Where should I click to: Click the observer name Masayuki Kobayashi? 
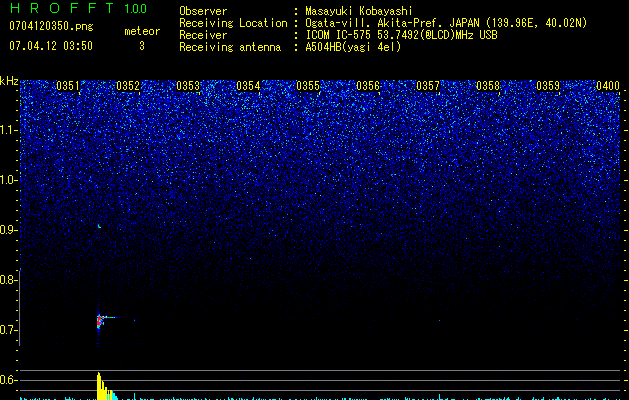[x=359, y=11]
